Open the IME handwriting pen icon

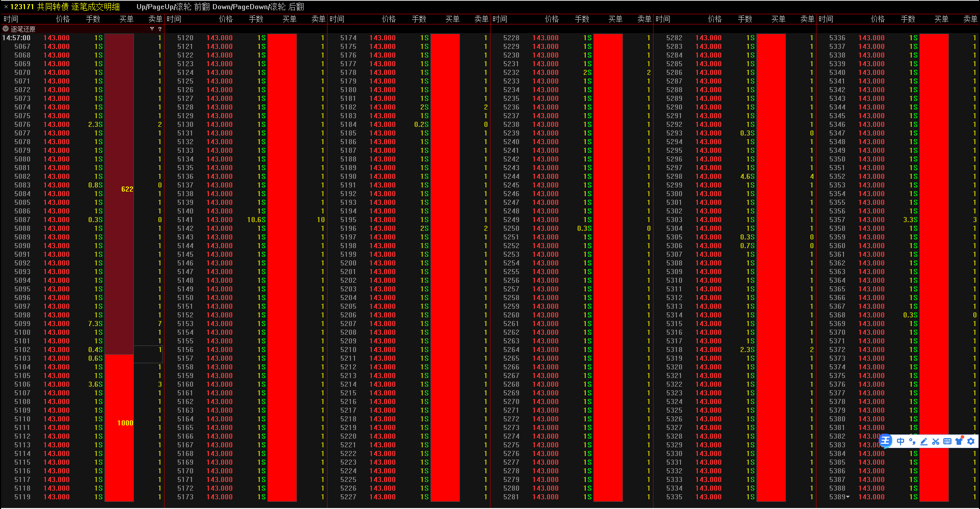pyautogui.click(x=924, y=441)
